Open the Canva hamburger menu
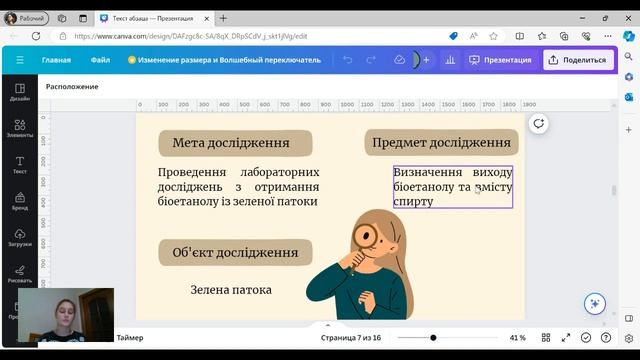Screen dimensions: 640x360 tap(20, 60)
